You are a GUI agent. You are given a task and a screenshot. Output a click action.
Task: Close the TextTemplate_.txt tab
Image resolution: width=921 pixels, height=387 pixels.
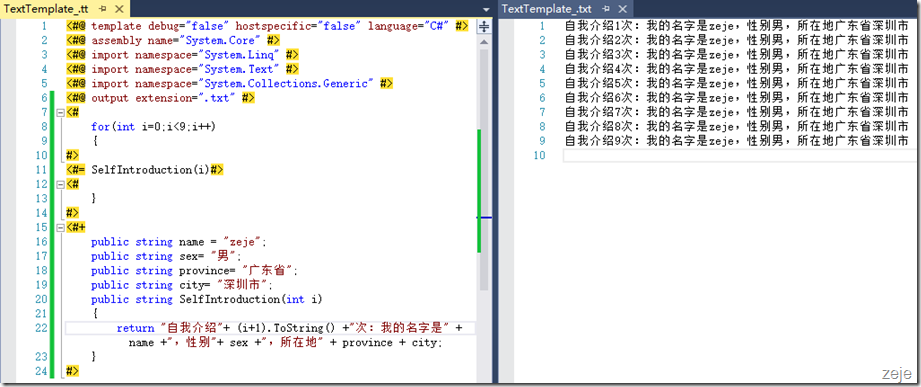point(623,9)
